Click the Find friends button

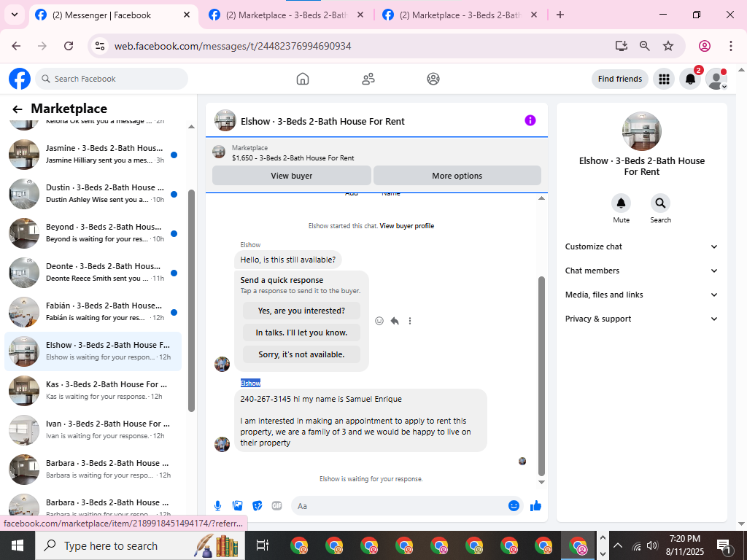[x=620, y=79]
